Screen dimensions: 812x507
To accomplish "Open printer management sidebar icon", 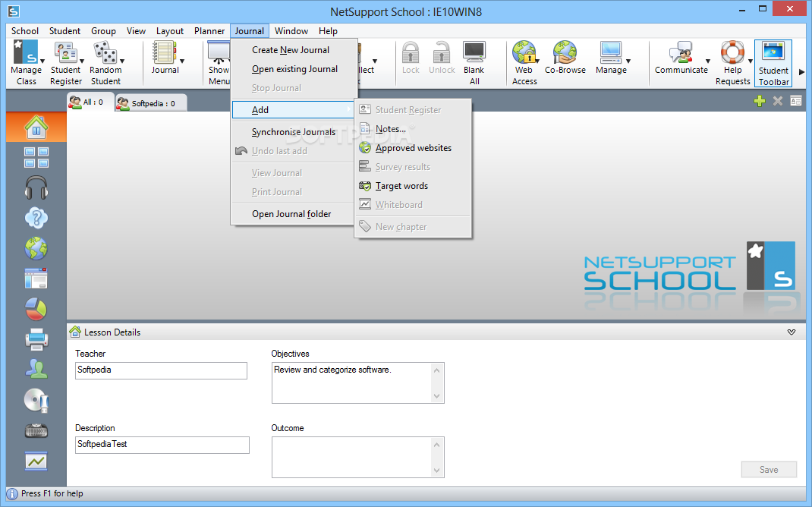I will click(36, 339).
